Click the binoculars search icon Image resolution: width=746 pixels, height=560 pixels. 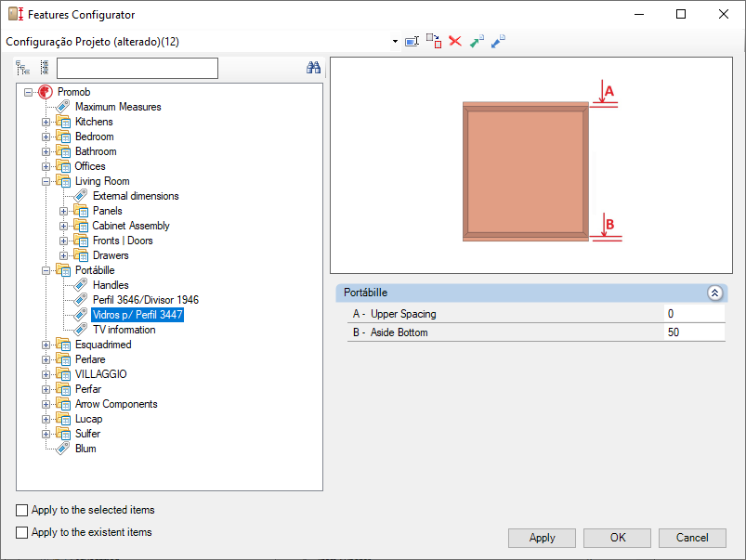point(313,68)
